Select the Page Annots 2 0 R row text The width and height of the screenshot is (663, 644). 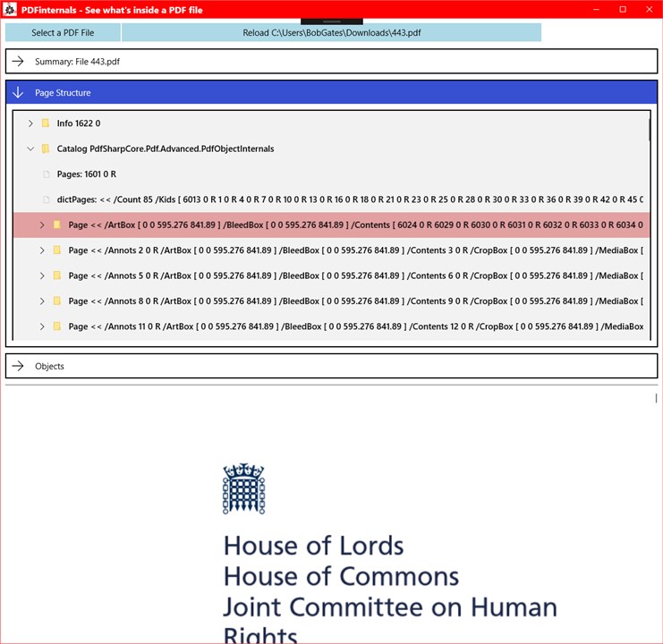(356, 250)
